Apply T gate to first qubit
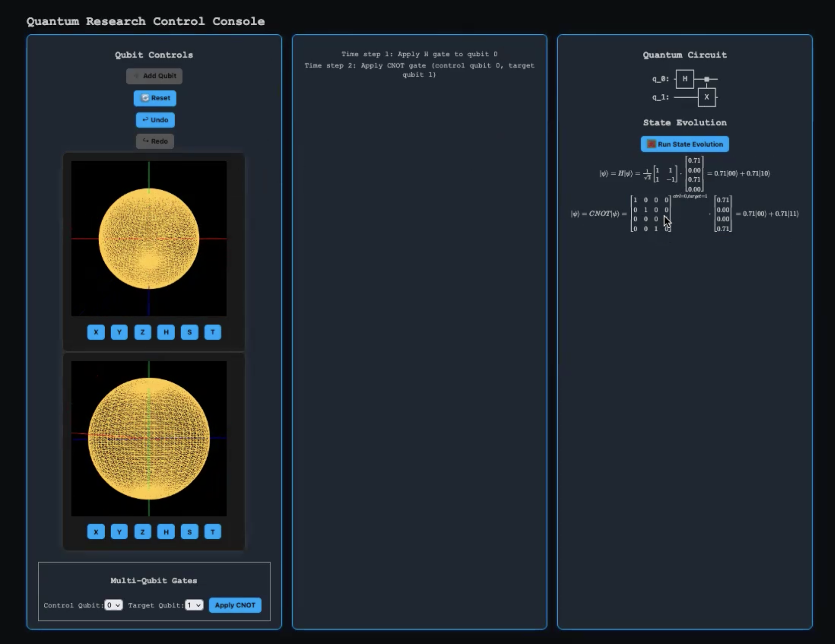Screen dimensions: 835x644 [212, 332]
